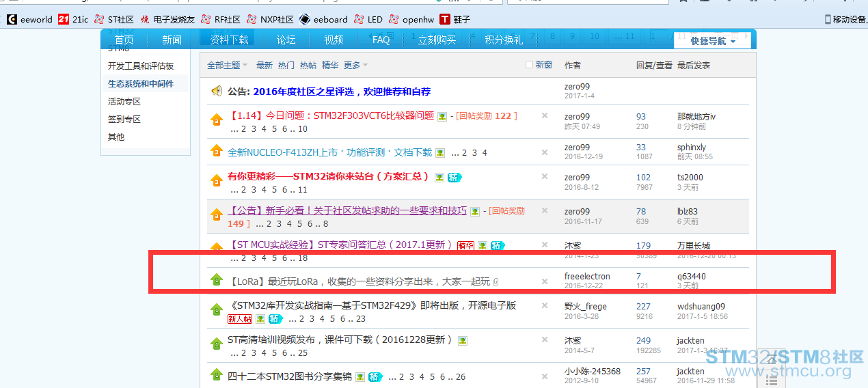Hide the LoRa thread using its X icon

(545, 281)
